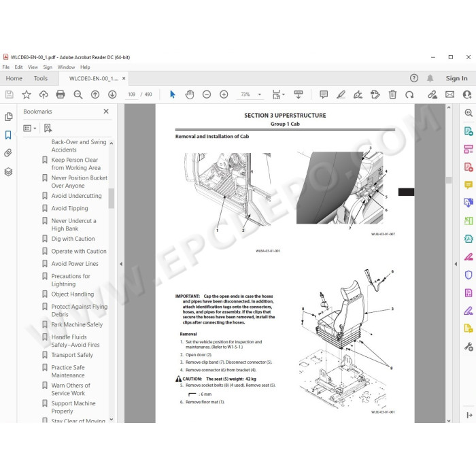Choose the Selection arrow tool
The height and width of the screenshot is (476, 476).
[173, 95]
